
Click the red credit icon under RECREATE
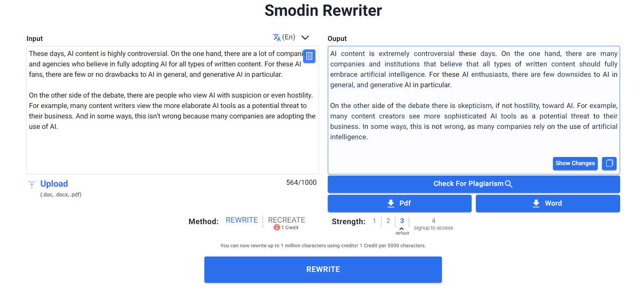click(277, 228)
